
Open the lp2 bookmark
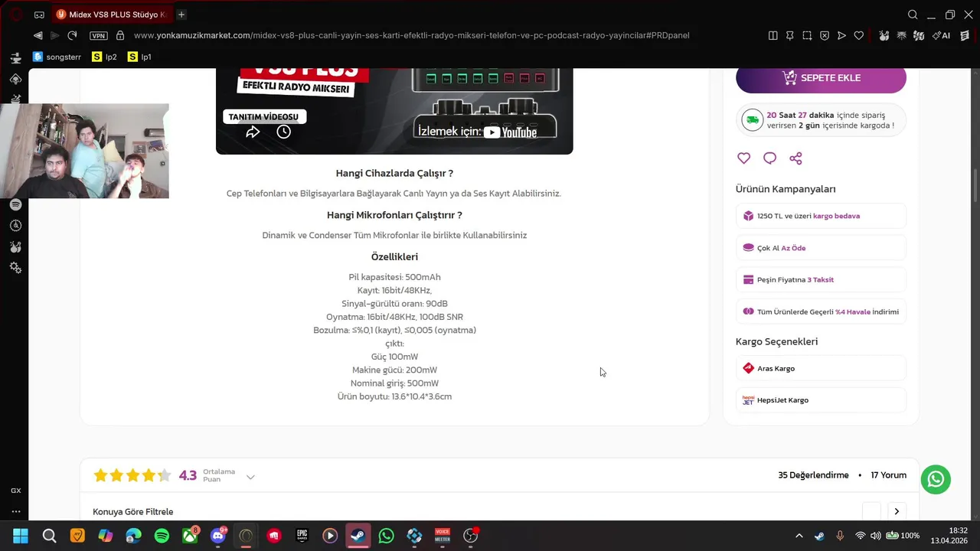[x=104, y=57]
